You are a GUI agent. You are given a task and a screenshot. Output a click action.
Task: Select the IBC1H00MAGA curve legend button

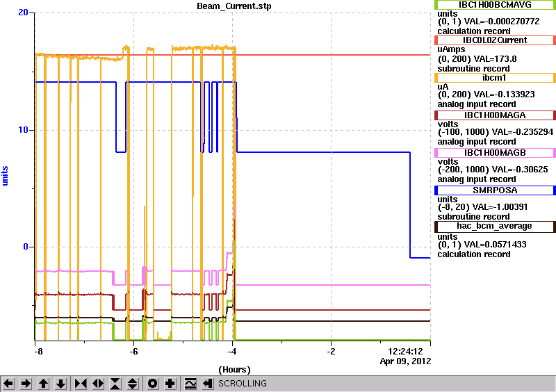coord(495,115)
